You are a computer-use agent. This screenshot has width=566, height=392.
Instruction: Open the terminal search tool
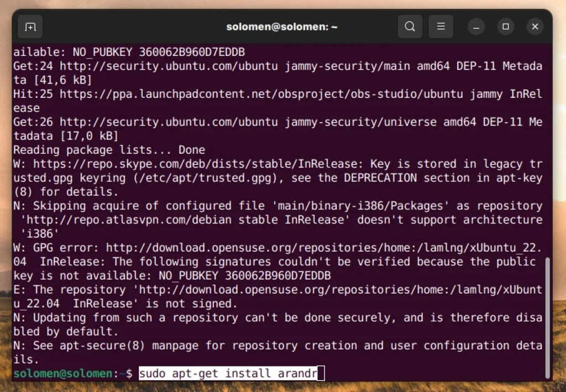[410, 26]
